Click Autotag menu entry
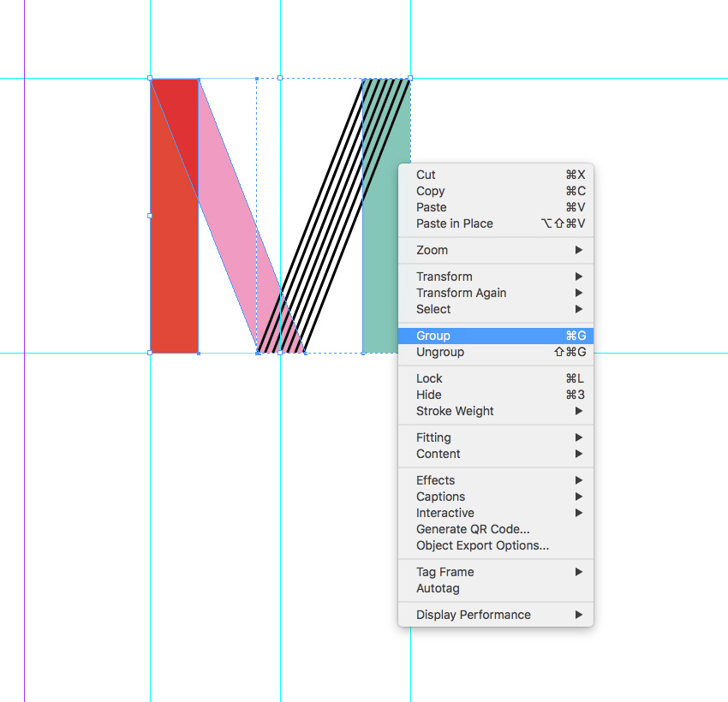Image resolution: width=728 pixels, height=702 pixels. (438, 588)
